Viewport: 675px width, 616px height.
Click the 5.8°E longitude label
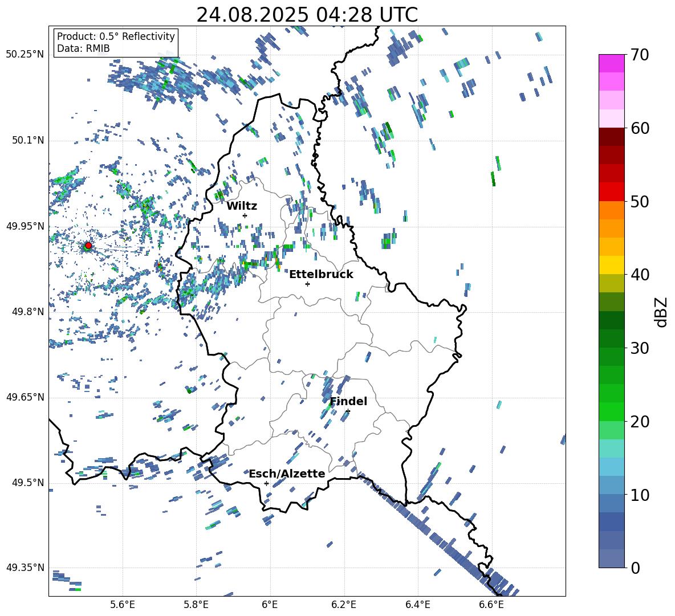pyautogui.click(x=196, y=605)
